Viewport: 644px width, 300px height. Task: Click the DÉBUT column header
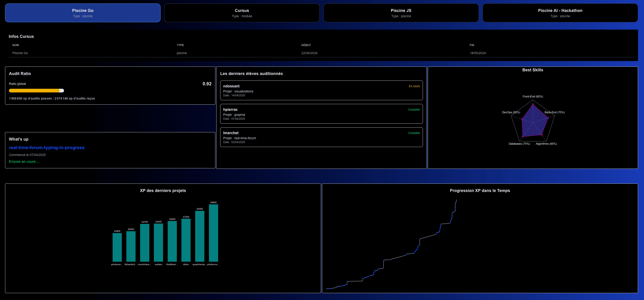pos(306,45)
